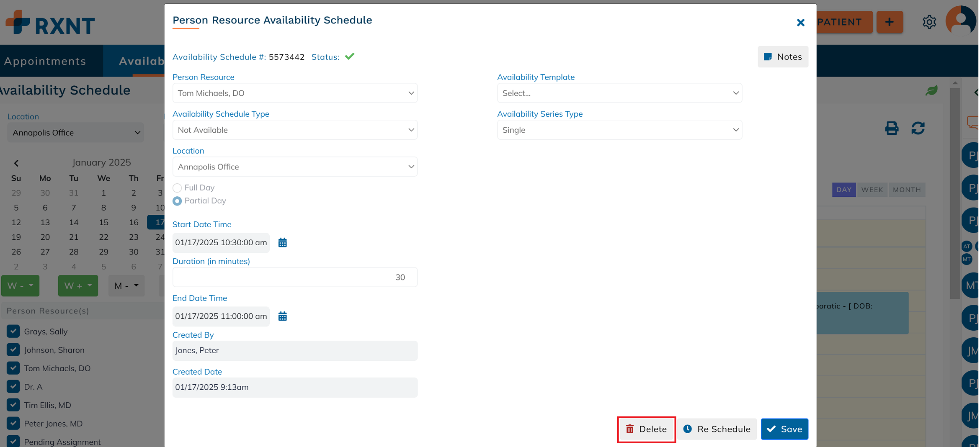The image size is (980, 447).
Task: Click the green leaf icon
Action: click(931, 90)
